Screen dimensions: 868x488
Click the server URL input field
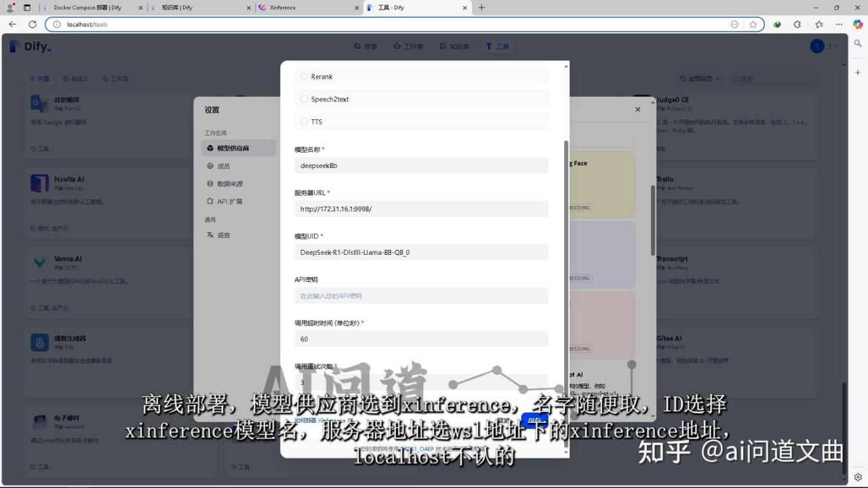pos(421,209)
